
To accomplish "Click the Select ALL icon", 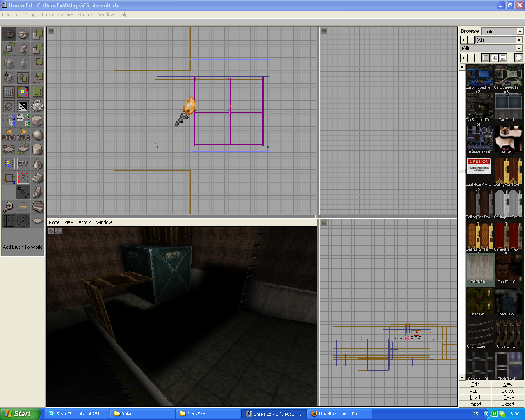I will 9,92.
